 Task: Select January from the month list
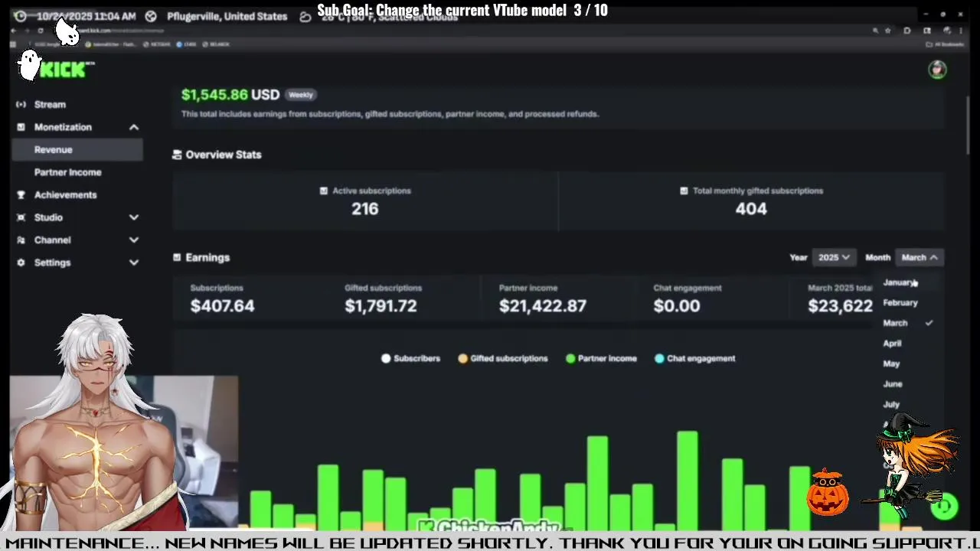tap(909, 282)
